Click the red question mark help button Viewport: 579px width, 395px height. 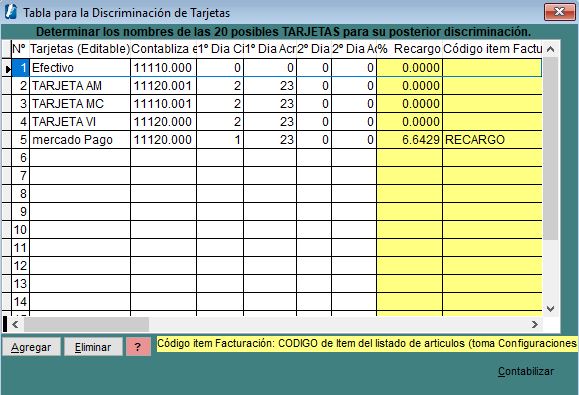pyautogui.click(x=138, y=347)
